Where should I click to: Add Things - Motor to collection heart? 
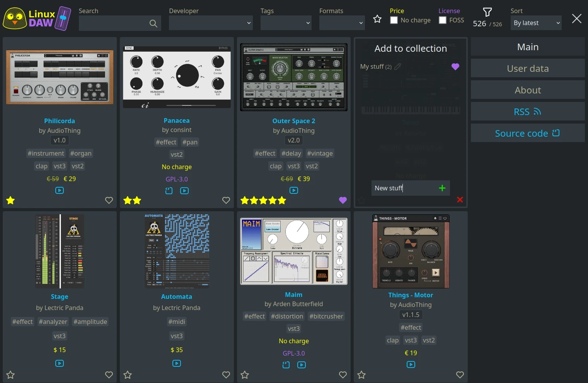click(460, 375)
